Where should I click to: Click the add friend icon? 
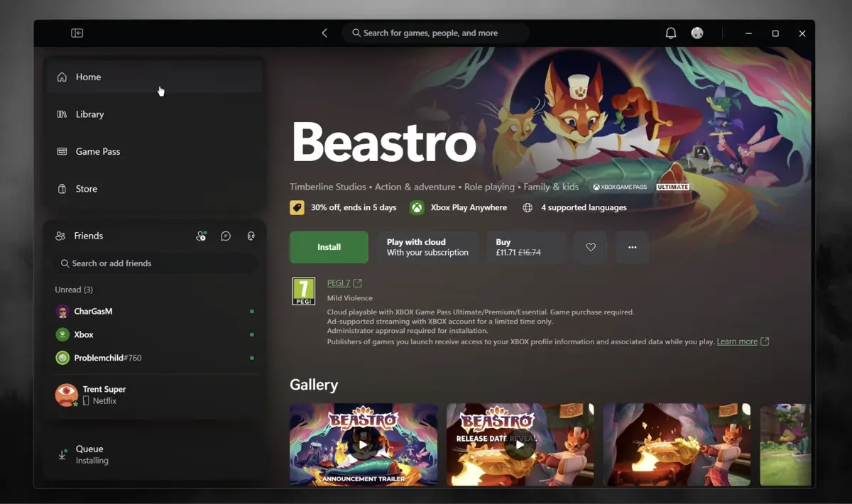click(x=201, y=236)
